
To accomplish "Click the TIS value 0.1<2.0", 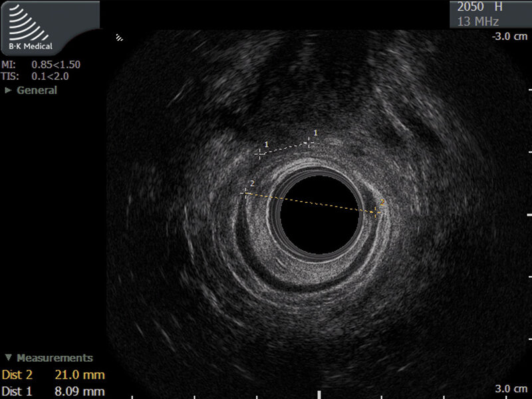I will (x=51, y=76).
